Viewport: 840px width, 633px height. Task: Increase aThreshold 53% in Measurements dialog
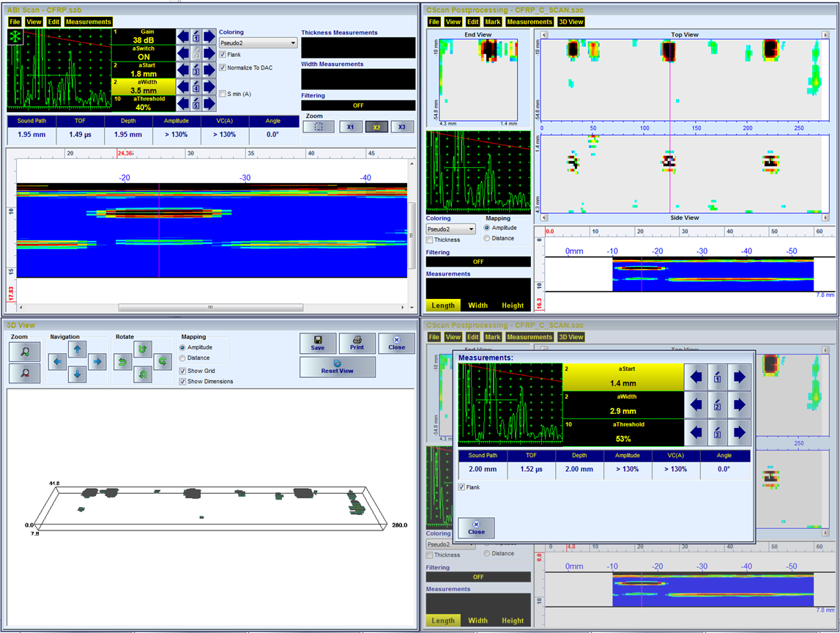coord(739,432)
